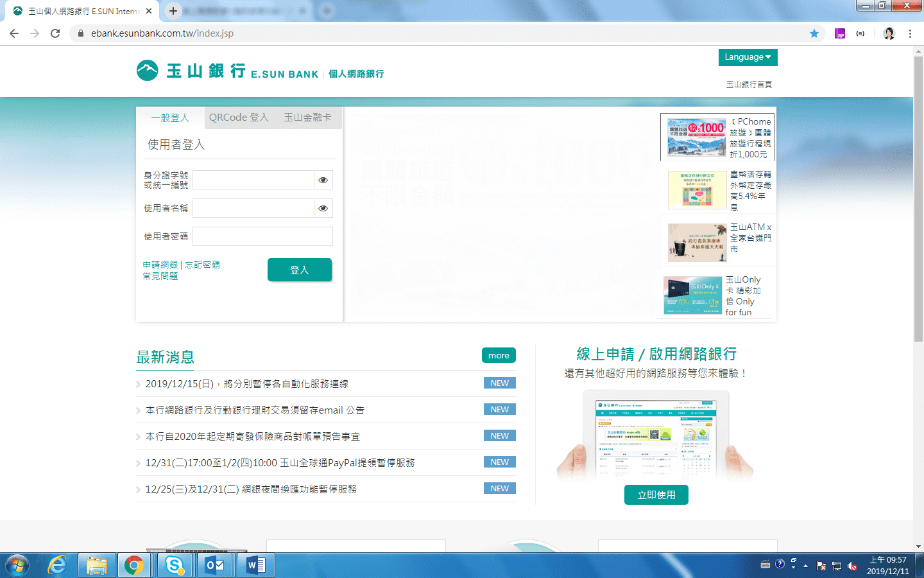Click NEW badge on the PayPal news row
924x578 pixels.
click(x=500, y=462)
